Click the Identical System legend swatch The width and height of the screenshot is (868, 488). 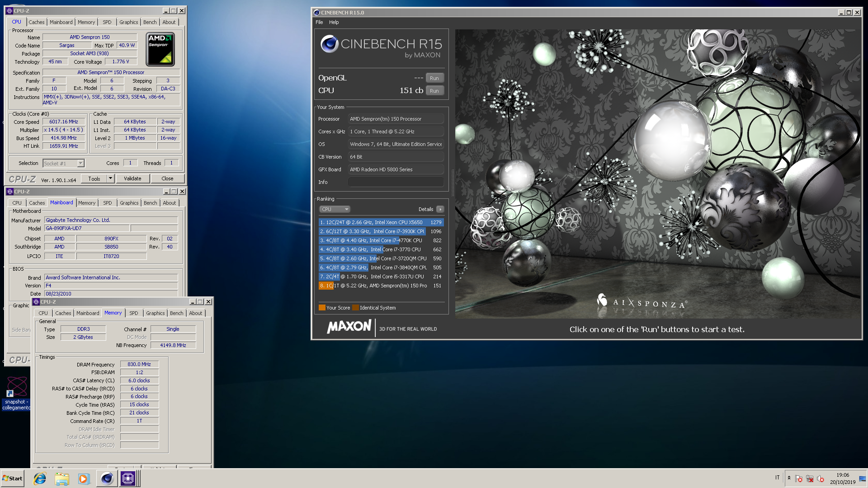(x=355, y=308)
